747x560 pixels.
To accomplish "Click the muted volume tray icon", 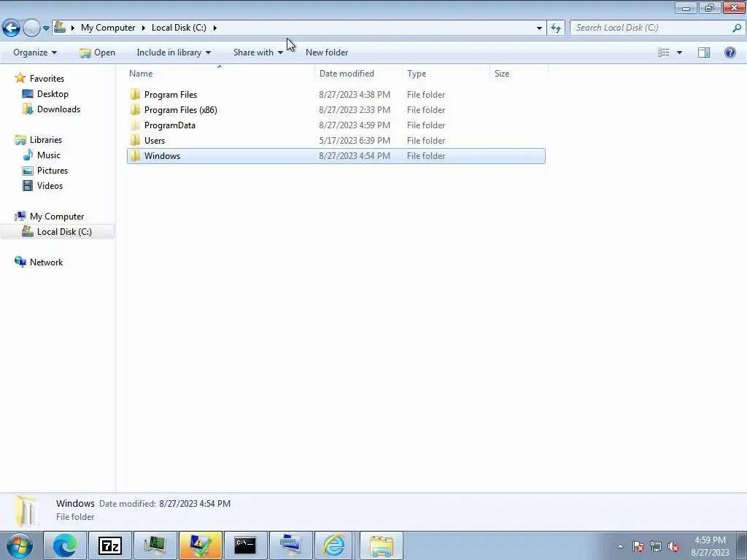I will [x=673, y=546].
